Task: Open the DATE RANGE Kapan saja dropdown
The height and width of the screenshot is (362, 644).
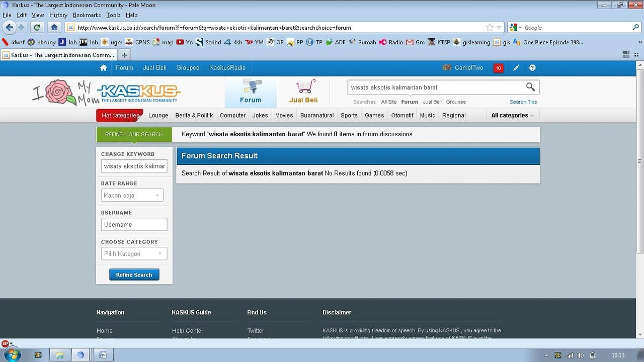Action: coord(132,195)
